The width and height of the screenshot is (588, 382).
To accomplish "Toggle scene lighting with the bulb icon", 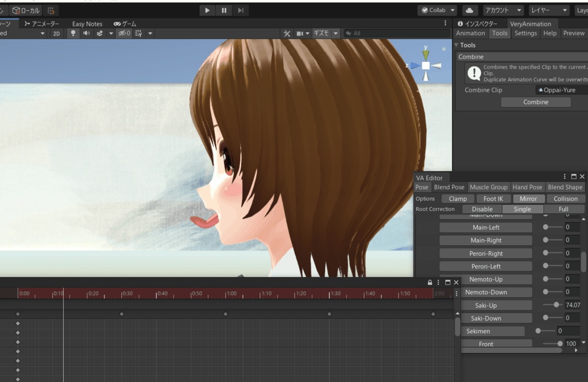I will coord(73,33).
